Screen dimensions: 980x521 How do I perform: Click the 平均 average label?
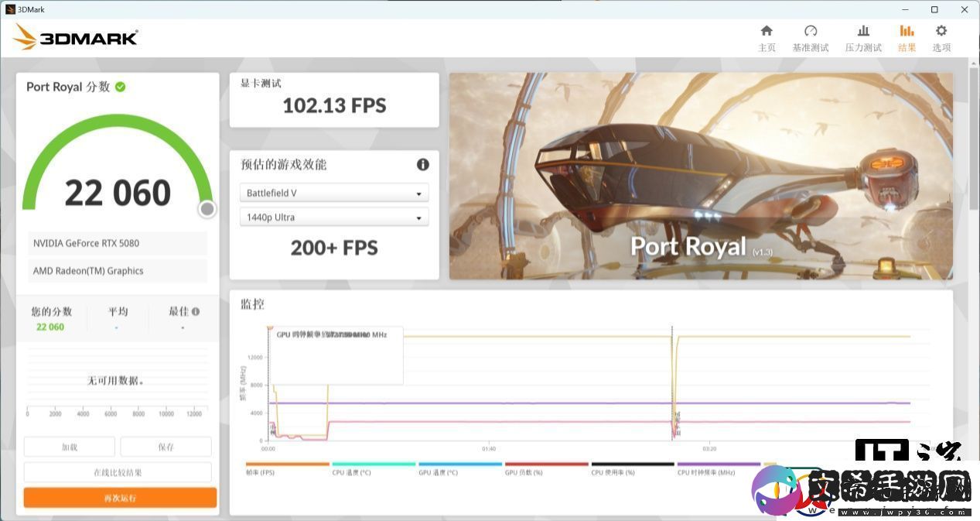[118, 311]
